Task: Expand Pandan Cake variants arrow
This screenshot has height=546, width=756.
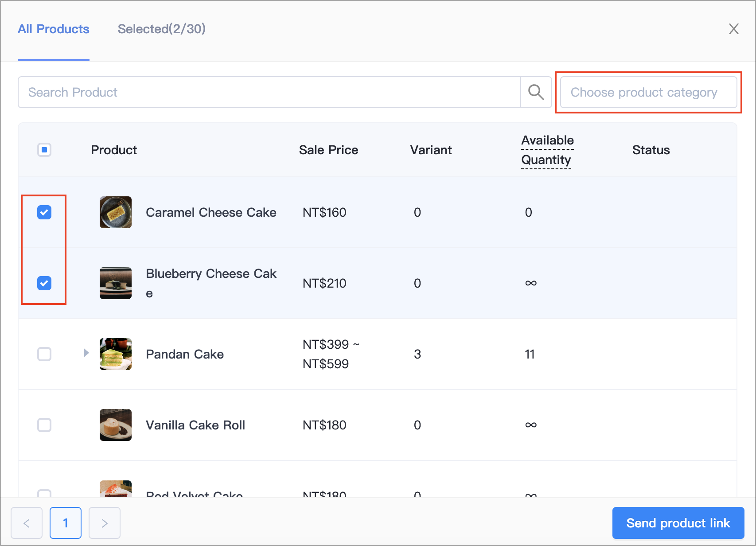Action: point(86,353)
